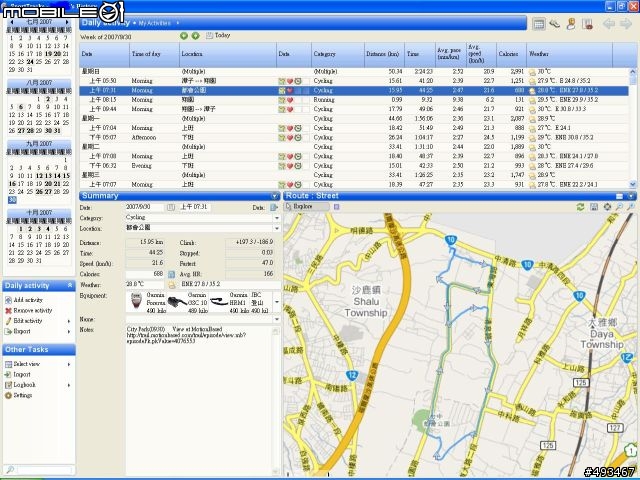Click the small square icon beside Explore
This screenshot has width=640, height=480.
(x=336, y=207)
